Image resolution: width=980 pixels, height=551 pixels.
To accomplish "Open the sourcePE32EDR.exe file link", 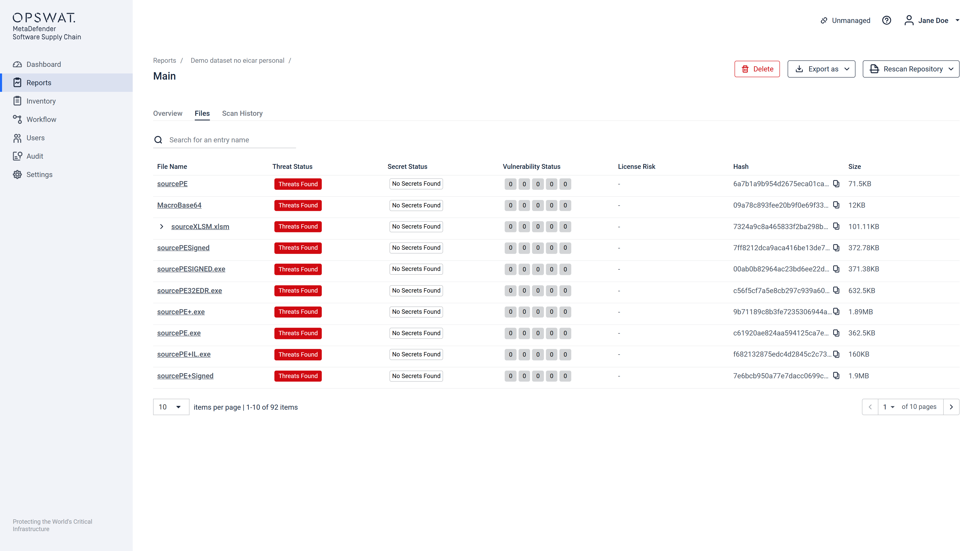I will [x=189, y=291].
